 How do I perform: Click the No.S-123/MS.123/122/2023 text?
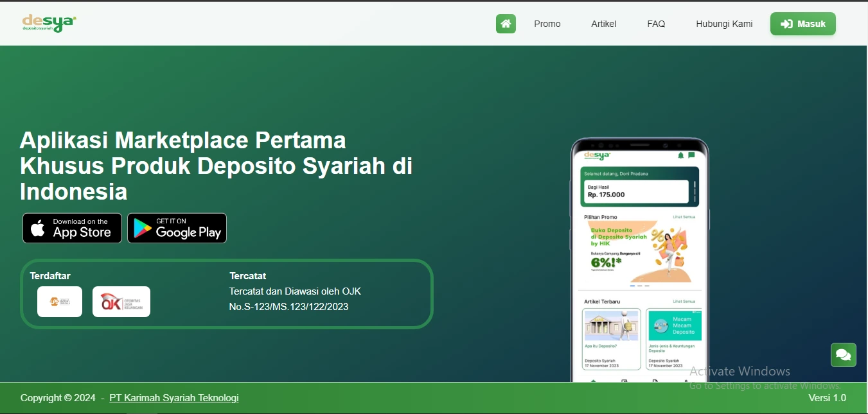coord(288,307)
